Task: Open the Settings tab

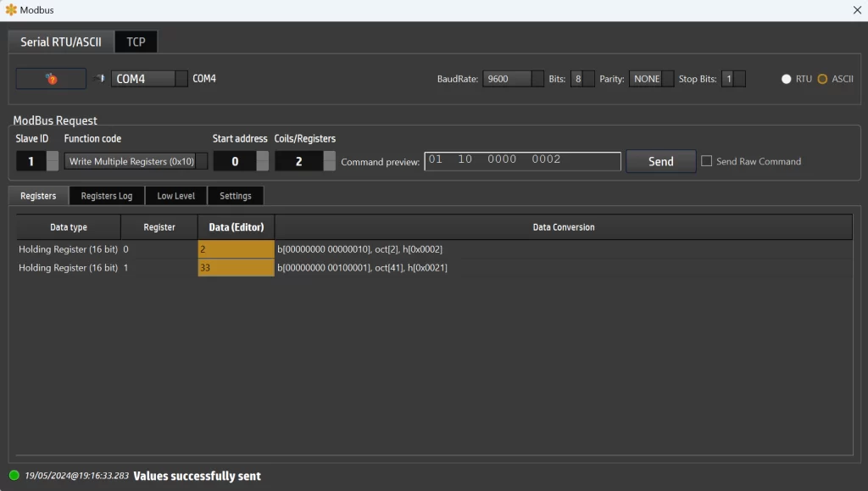Action: [x=236, y=195]
